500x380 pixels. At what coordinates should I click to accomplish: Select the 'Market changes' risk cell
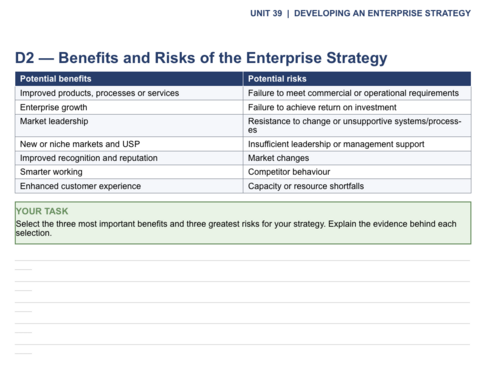tap(357, 158)
